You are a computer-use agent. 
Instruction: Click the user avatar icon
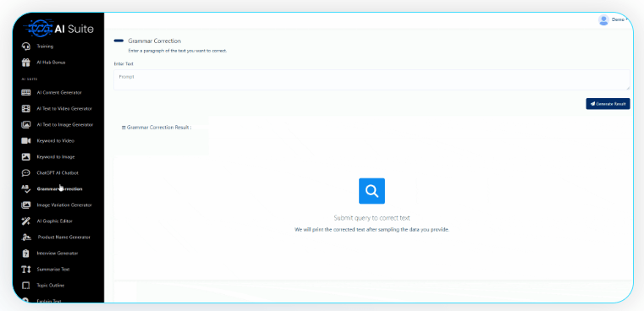click(x=603, y=20)
